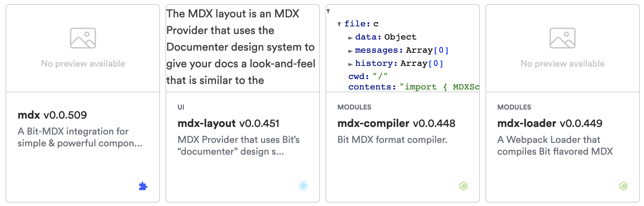
Task: Open the mdx-compiler v0.0.448 title
Action: pyautogui.click(x=396, y=123)
